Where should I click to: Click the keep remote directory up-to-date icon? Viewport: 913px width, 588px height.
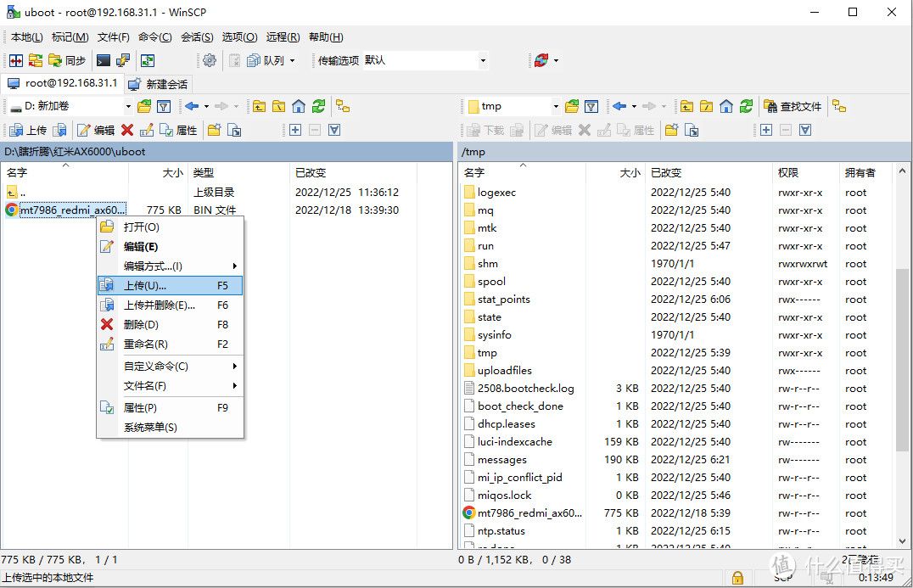148,60
